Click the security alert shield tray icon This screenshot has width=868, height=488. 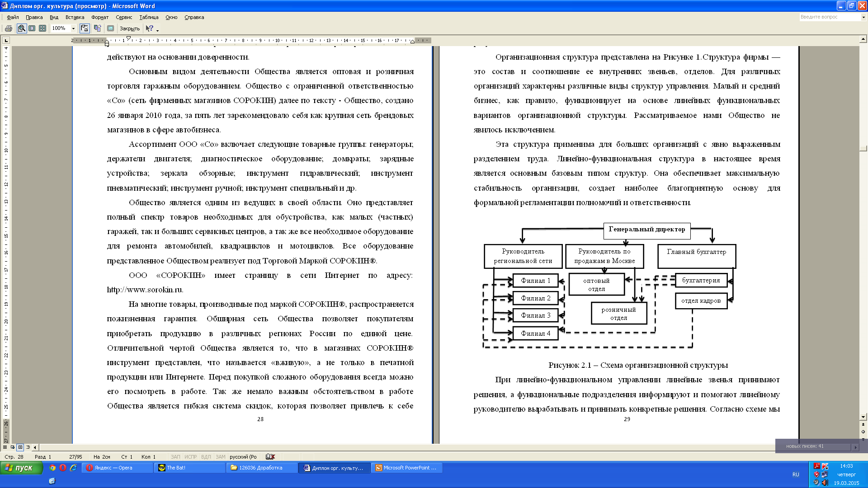tap(816, 474)
